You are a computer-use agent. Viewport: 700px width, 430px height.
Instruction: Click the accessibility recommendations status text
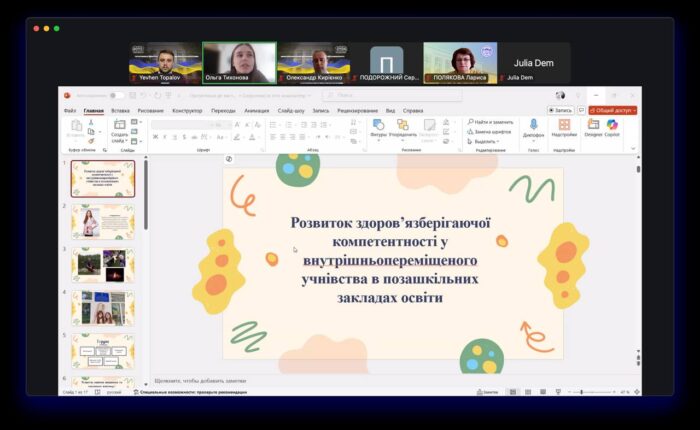tap(190, 392)
